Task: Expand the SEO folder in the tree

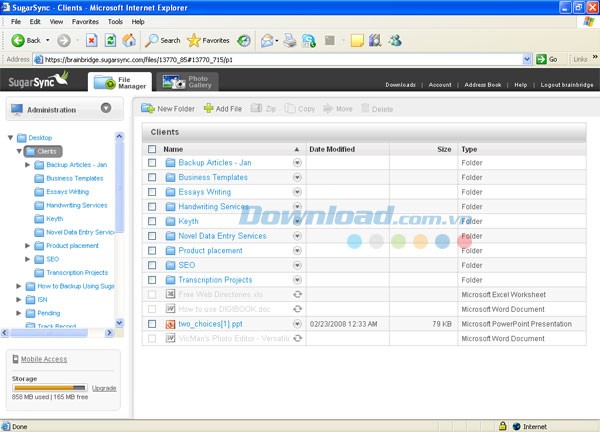Action: (28, 259)
